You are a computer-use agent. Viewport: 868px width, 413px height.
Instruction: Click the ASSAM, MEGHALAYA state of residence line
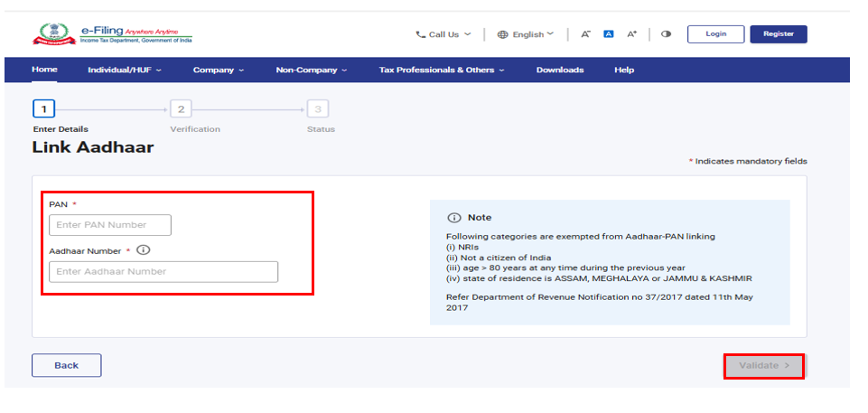[x=599, y=278]
